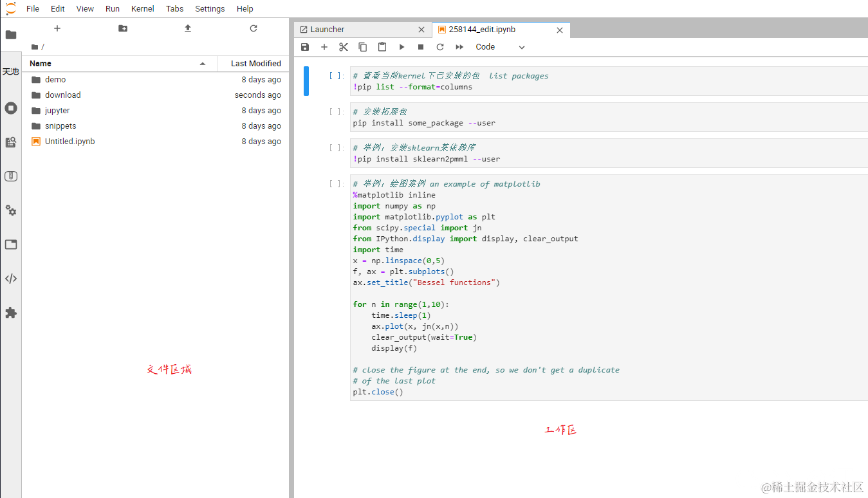Open the 天池 sidebar panel
Image resolution: width=868 pixels, height=498 pixels.
[11, 71]
